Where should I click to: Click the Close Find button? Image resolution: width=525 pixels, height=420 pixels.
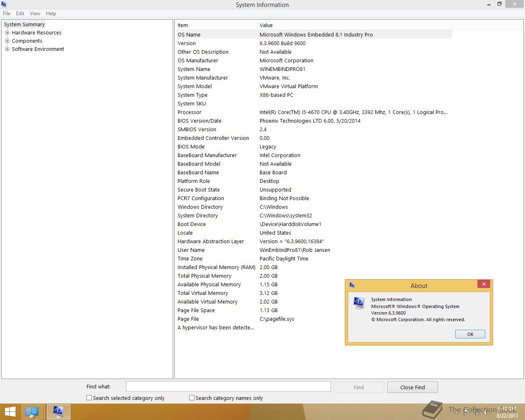coord(413,387)
